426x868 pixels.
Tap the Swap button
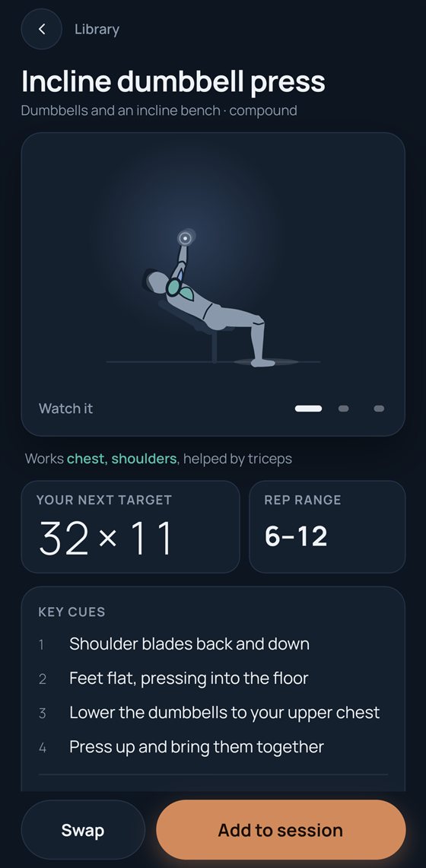click(x=83, y=831)
